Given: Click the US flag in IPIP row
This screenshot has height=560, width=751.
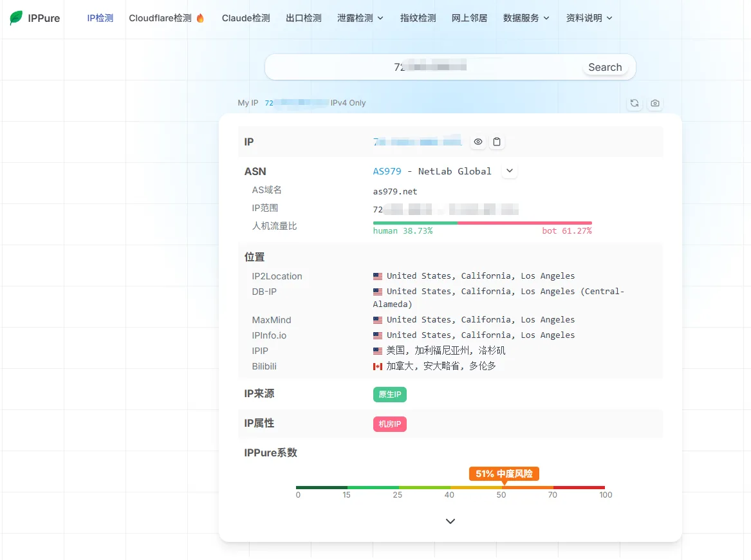Looking at the screenshot, I should coord(378,351).
